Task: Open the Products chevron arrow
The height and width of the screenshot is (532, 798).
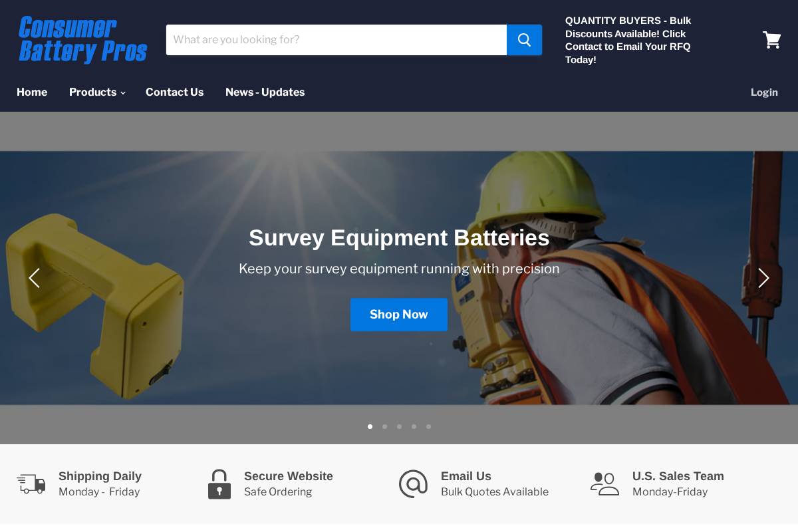Action: (123, 93)
